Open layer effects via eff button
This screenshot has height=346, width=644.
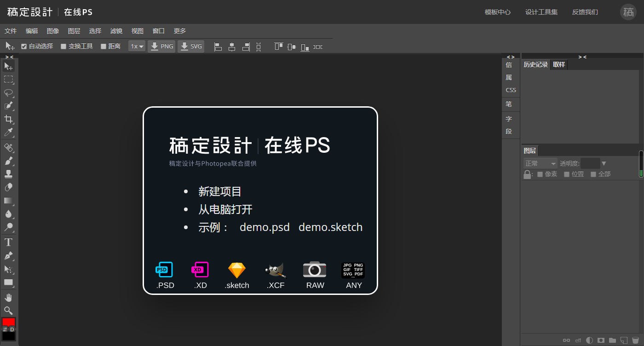[x=578, y=340]
